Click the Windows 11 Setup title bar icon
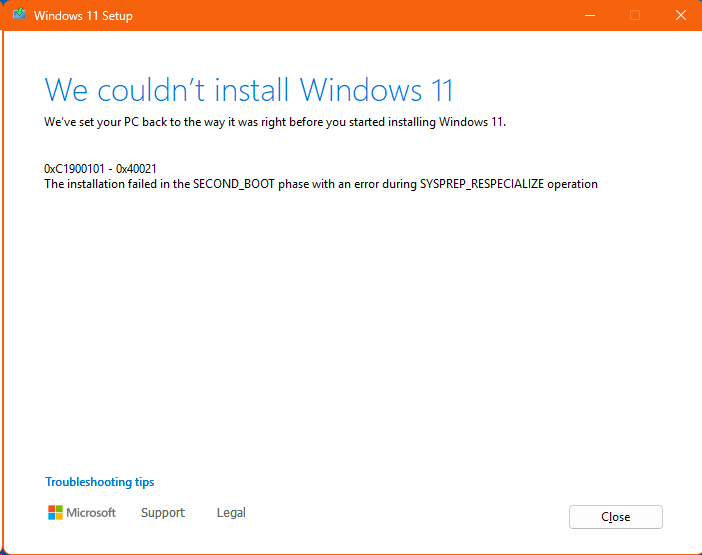The image size is (702, 555). [x=19, y=14]
